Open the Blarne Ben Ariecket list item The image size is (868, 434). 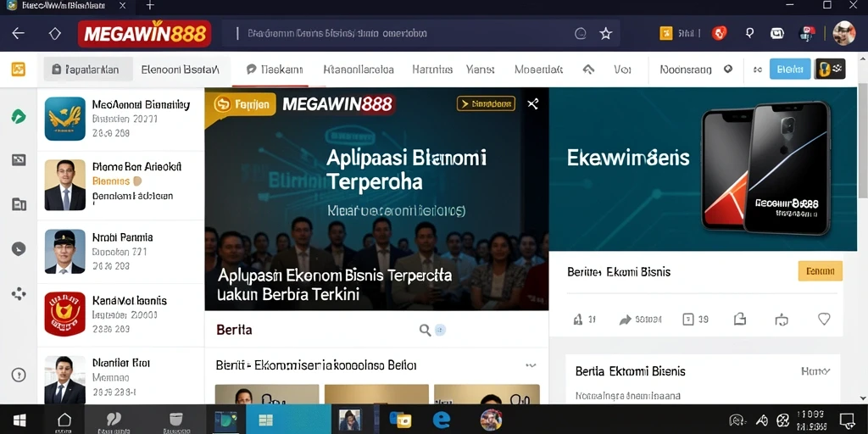pos(120,185)
